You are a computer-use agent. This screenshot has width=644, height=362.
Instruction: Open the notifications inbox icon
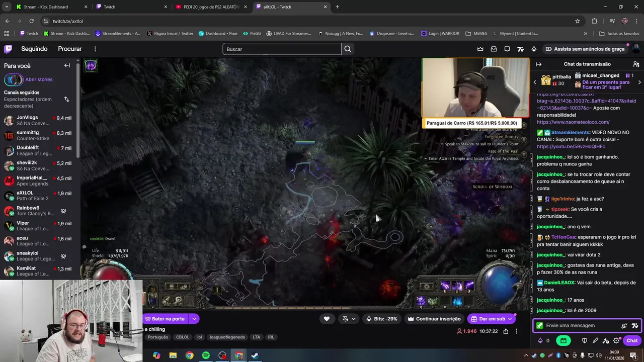494,49
